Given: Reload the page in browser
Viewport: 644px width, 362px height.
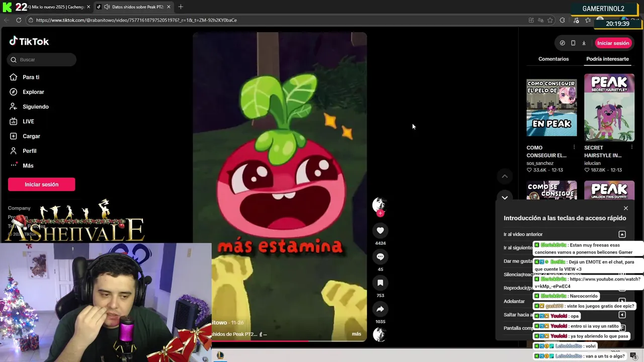Looking at the screenshot, I should point(19,20).
